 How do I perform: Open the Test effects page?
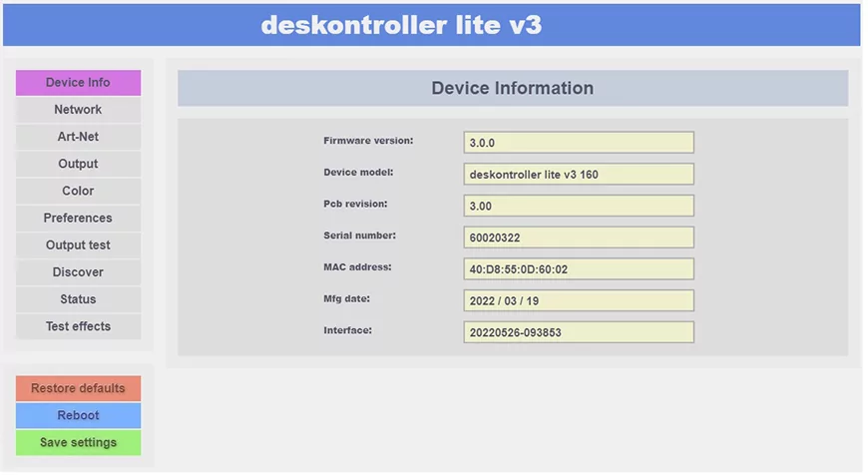click(78, 326)
